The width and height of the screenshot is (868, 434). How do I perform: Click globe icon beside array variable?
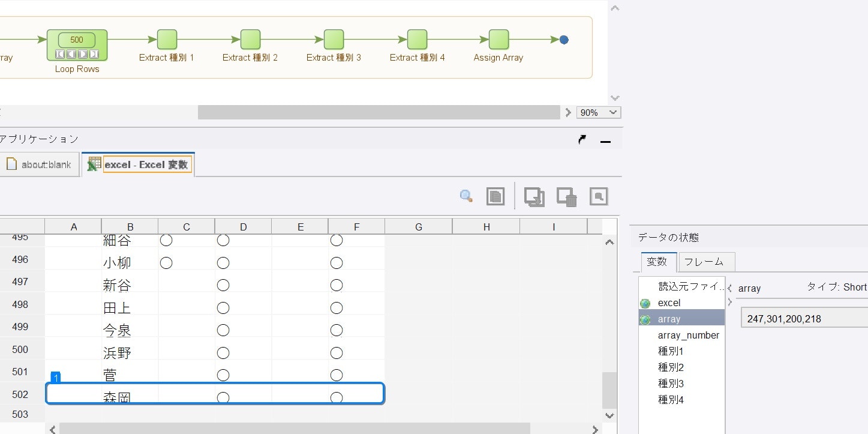tap(645, 319)
